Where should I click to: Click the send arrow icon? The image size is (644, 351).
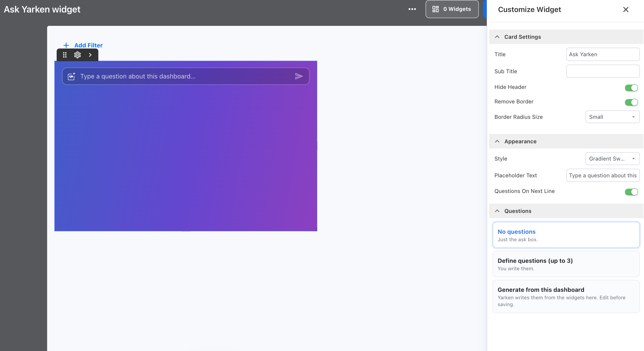[299, 76]
